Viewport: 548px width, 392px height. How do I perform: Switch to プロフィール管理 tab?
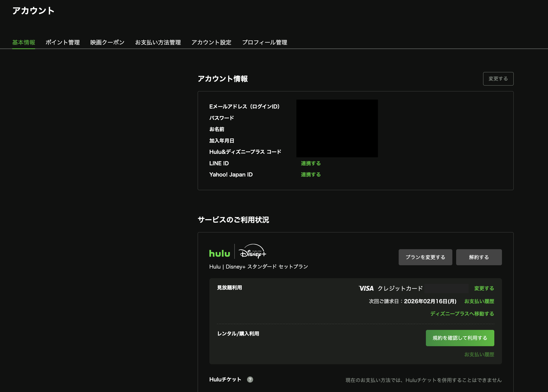point(265,42)
